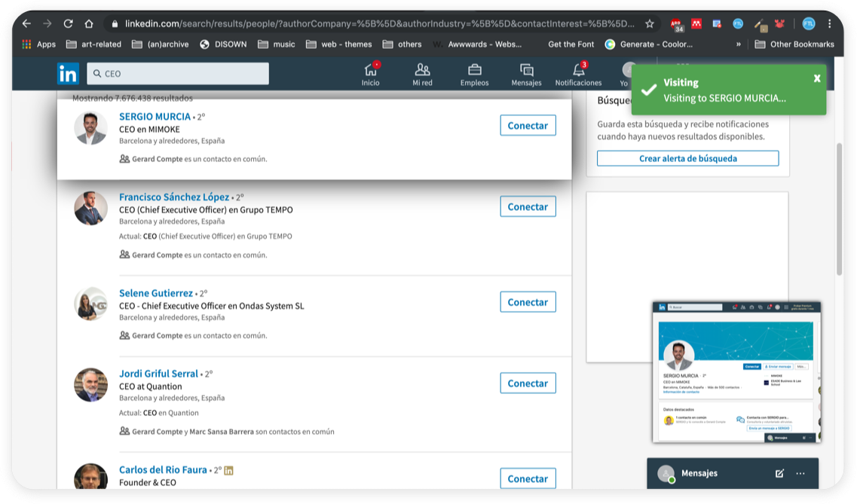Open the others bookmark folder

point(402,44)
